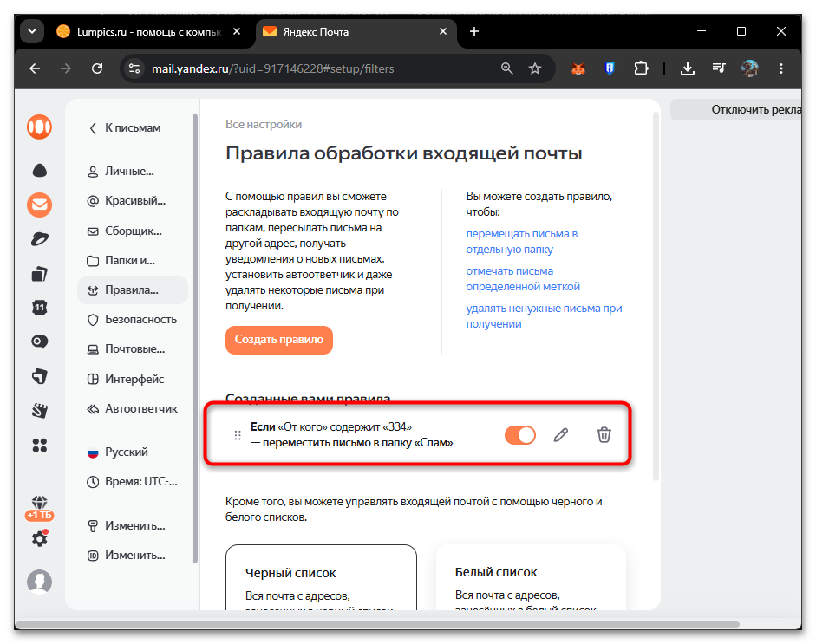Close the Яндекс Почта tab
Viewport: 816px width, 644px height.
(x=443, y=32)
